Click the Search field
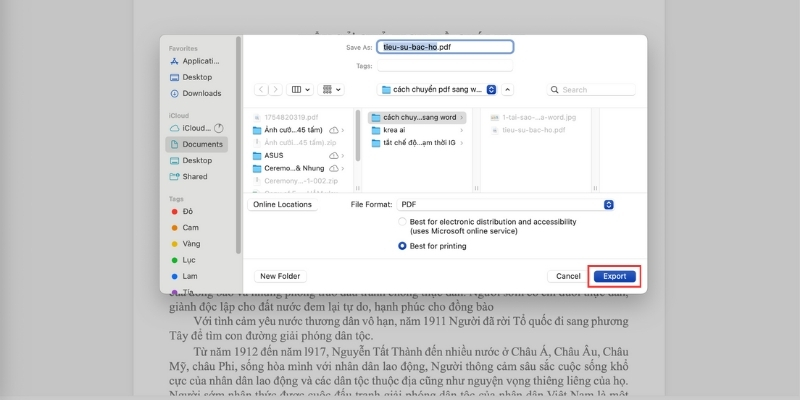This screenshot has height=400, width=800. [590, 89]
